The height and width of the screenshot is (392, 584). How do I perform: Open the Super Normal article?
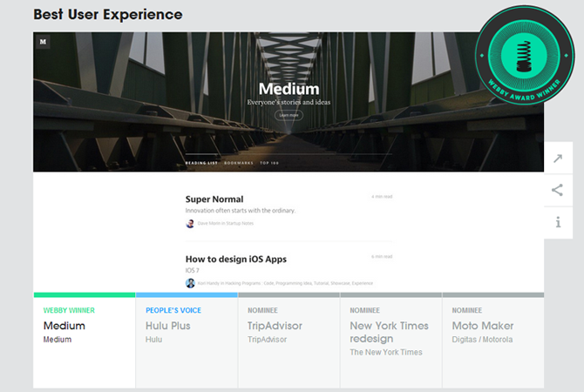214,199
